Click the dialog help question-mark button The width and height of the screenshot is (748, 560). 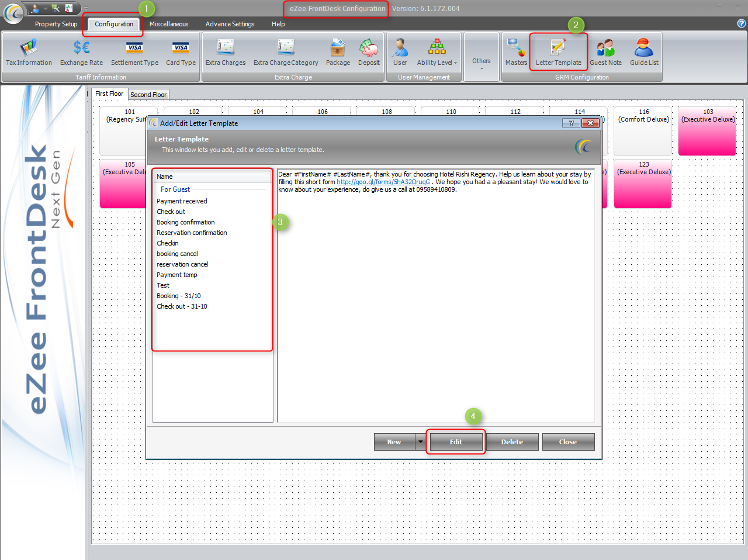pos(571,123)
